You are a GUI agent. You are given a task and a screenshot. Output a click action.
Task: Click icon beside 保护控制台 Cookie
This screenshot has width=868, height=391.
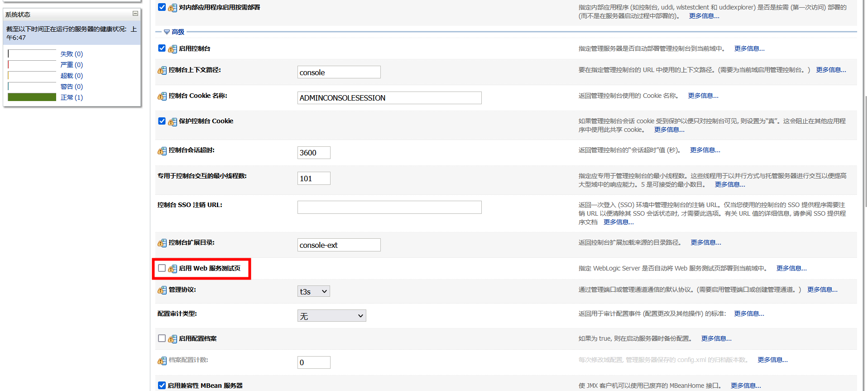(173, 121)
